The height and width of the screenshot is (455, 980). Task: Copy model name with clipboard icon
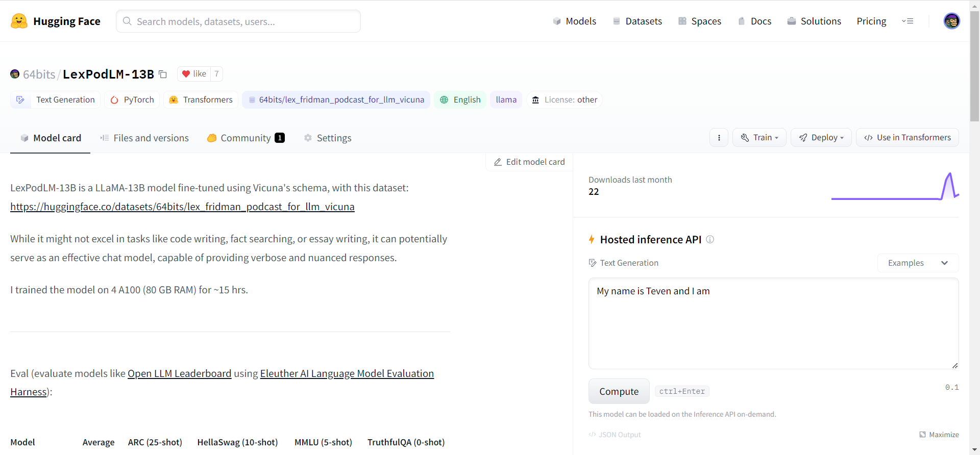point(163,74)
